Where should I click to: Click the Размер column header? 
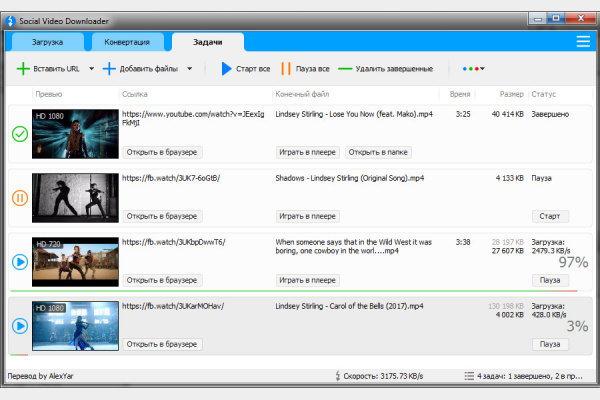click(x=511, y=94)
